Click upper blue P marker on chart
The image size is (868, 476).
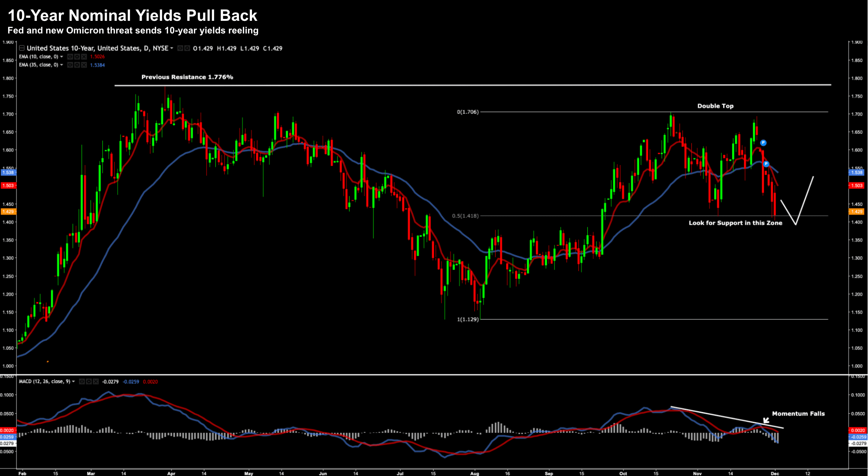click(763, 143)
